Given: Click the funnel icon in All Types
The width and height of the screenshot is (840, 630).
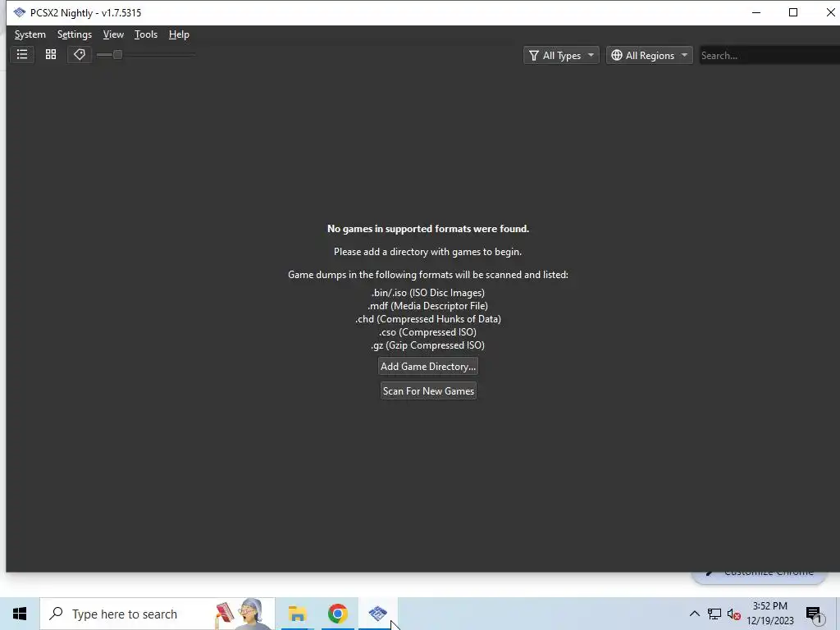Looking at the screenshot, I should 533,55.
